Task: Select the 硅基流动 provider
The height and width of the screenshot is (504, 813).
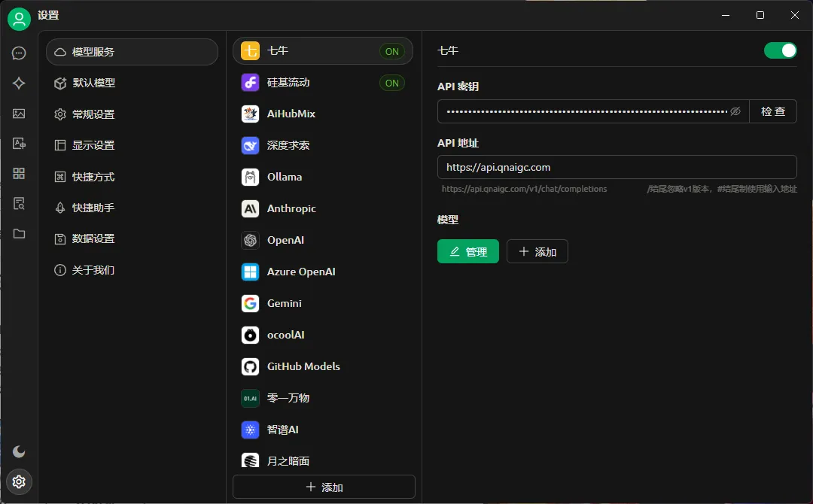Action: pyautogui.click(x=323, y=82)
